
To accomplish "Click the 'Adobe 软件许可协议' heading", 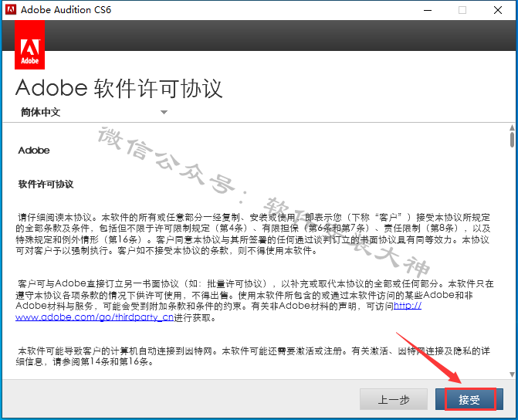I will 119,89.
